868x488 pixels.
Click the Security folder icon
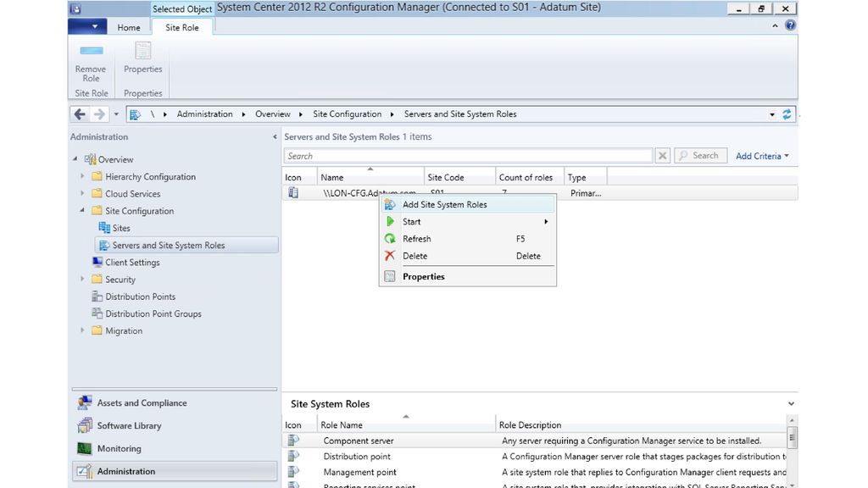[97, 280]
